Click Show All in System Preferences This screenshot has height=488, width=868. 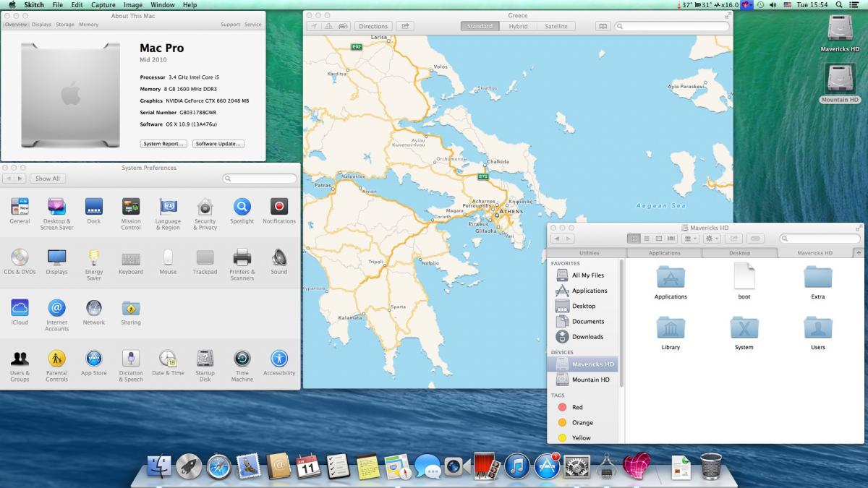[x=48, y=179]
